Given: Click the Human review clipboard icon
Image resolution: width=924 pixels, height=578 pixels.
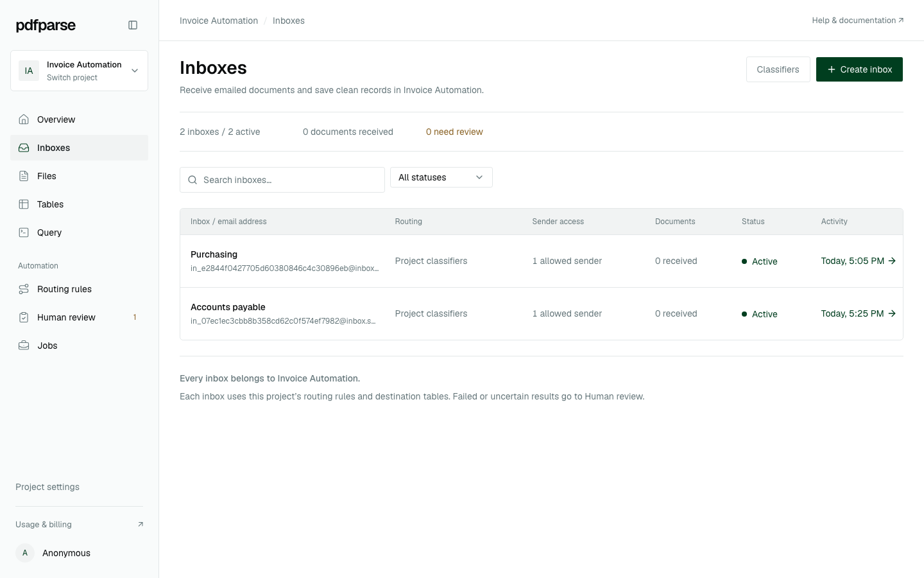Looking at the screenshot, I should point(24,317).
